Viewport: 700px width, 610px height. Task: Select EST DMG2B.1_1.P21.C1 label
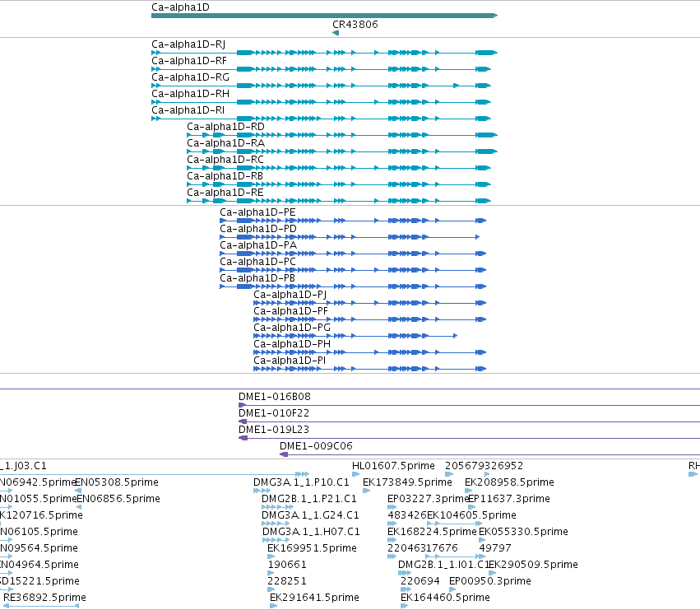(x=309, y=499)
